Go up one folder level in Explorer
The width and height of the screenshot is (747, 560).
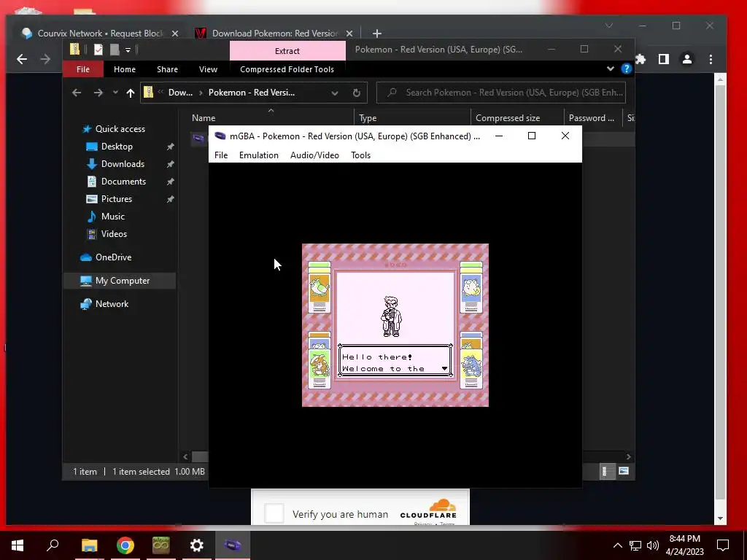[x=130, y=93]
